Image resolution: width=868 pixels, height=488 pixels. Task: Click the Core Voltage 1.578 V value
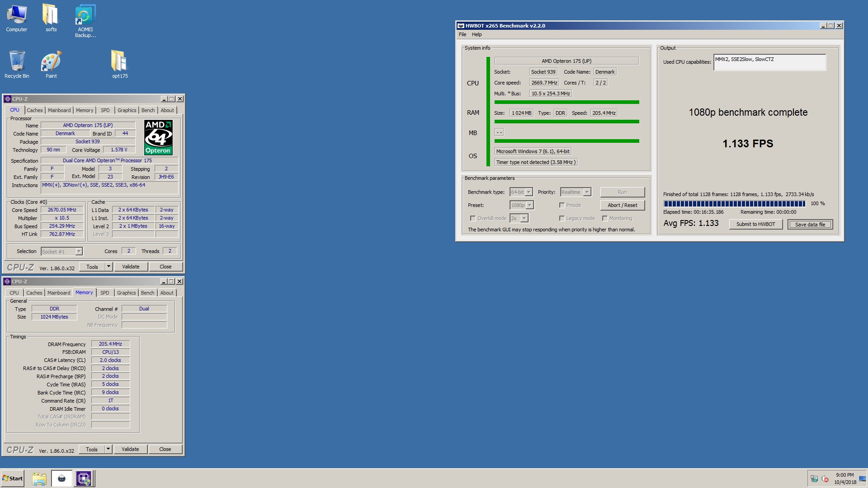(x=119, y=150)
